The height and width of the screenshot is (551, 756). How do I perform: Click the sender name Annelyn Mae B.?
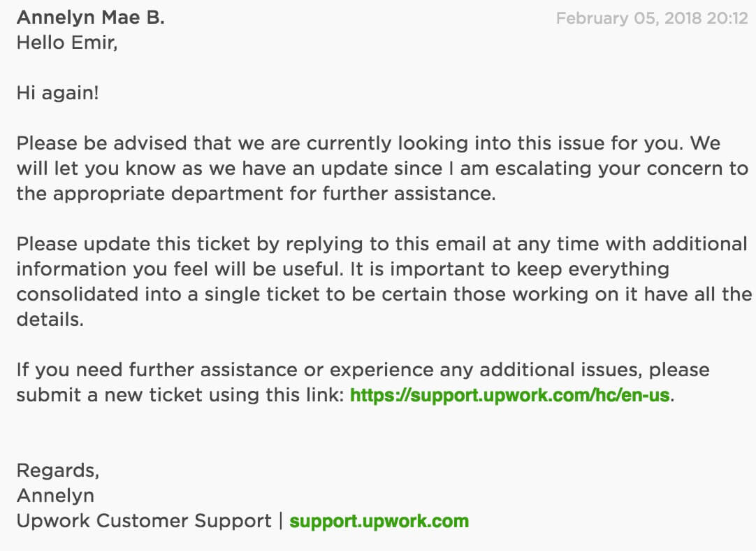91,18
